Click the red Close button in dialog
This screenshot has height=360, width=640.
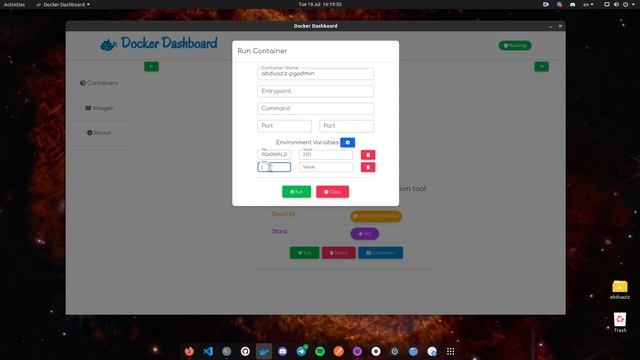tap(332, 191)
